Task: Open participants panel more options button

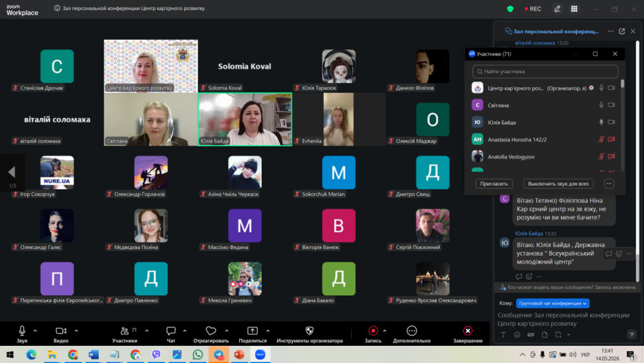Action: click(609, 184)
